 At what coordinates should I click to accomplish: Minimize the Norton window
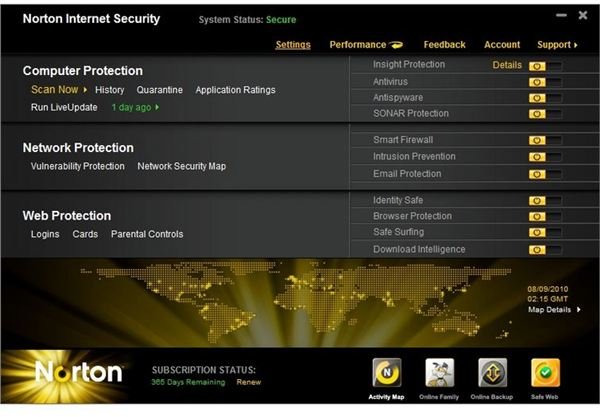tap(561, 15)
